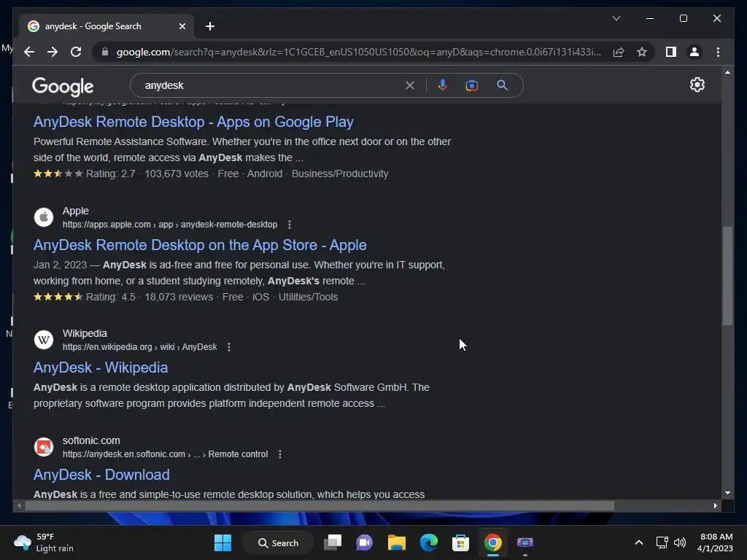
Task: Open Microsoft Store from the taskbar
Action: (460, 542)
